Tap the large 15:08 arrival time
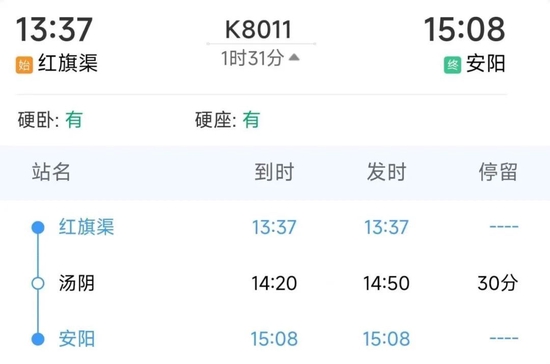Viewport: 550px width, 364px height. 465,29
